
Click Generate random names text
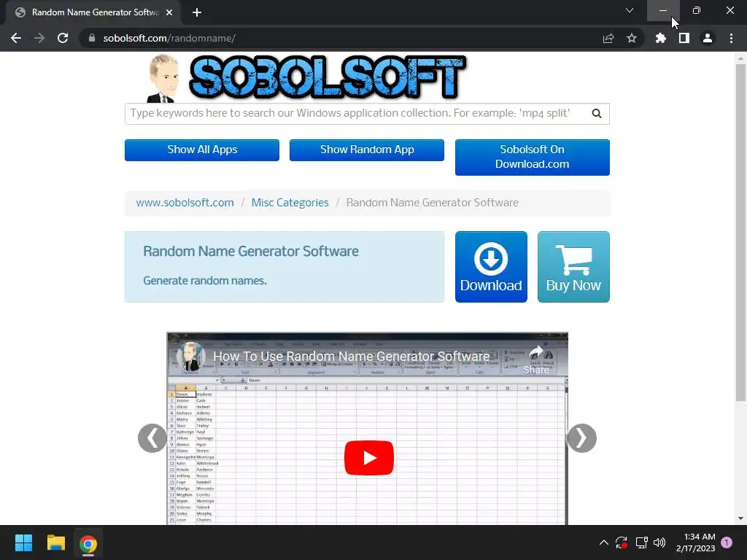coord(205,281)
